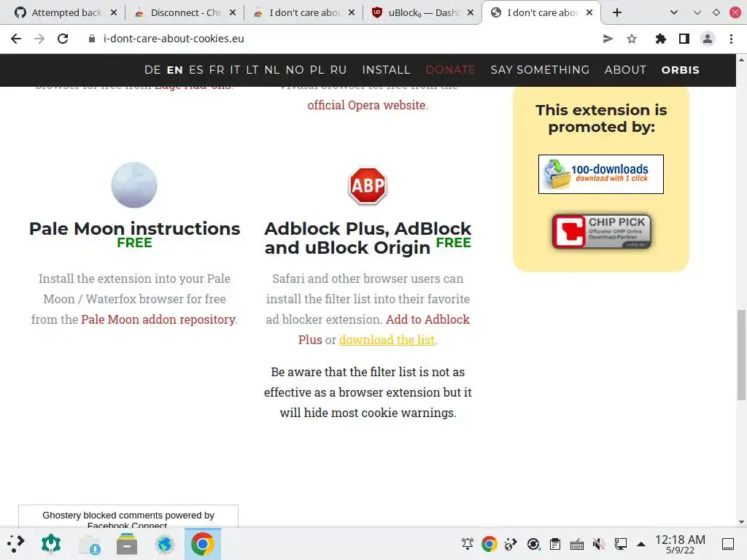This screenshot has width=747, height=560.
Task: Switch site language to DE
Action: (152, 70)
